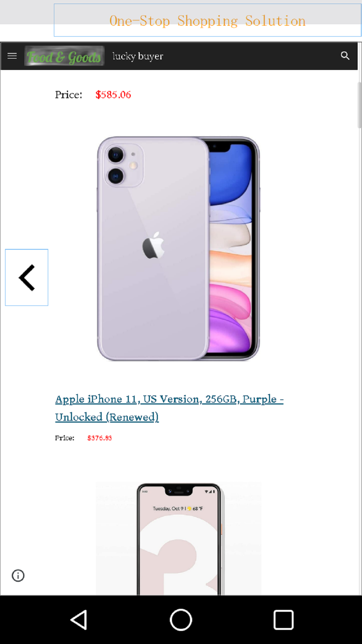Select the Pixel 3 phone product image
The image size is (362, 644).
(x=178, y=539)
